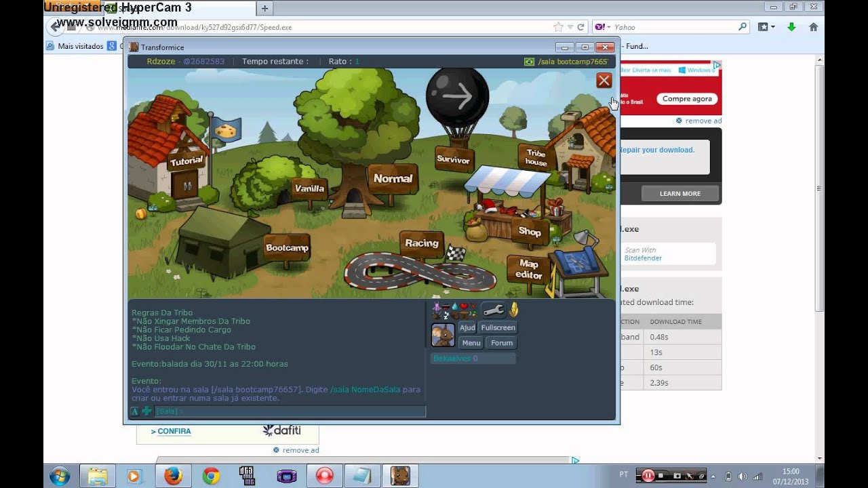Click the /sala NomeDaSala chat link
The height and width of the screenshot is (488, 868).
tap(365, 390)
